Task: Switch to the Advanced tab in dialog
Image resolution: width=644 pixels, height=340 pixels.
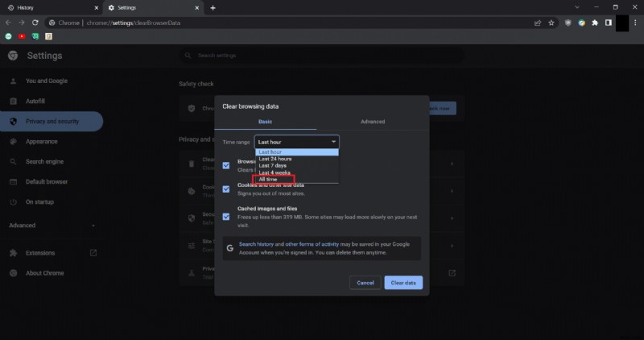Action: (x=372, y=122)
